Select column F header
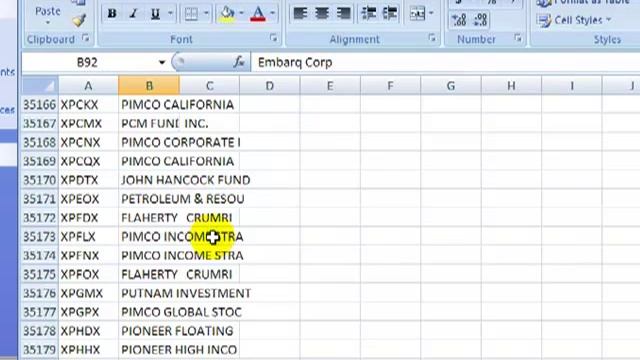Screen dimensions: 640x360 (x=390, y=86)
